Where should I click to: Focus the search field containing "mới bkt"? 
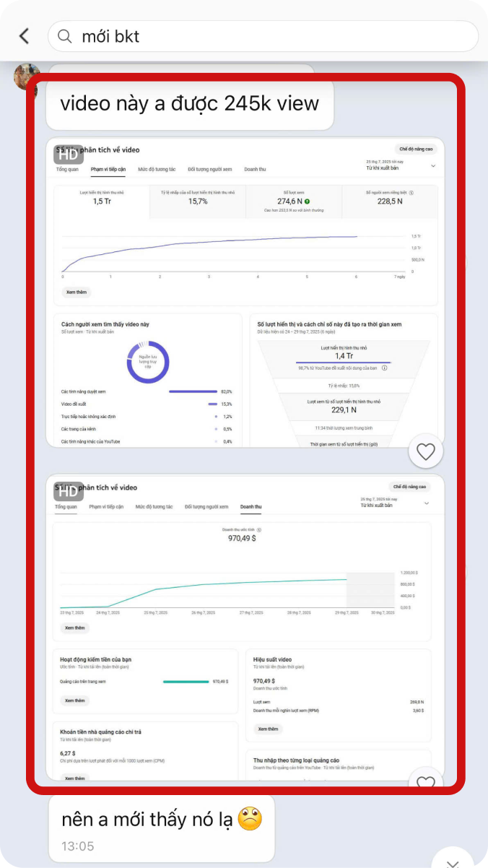[x=274, y=36]
